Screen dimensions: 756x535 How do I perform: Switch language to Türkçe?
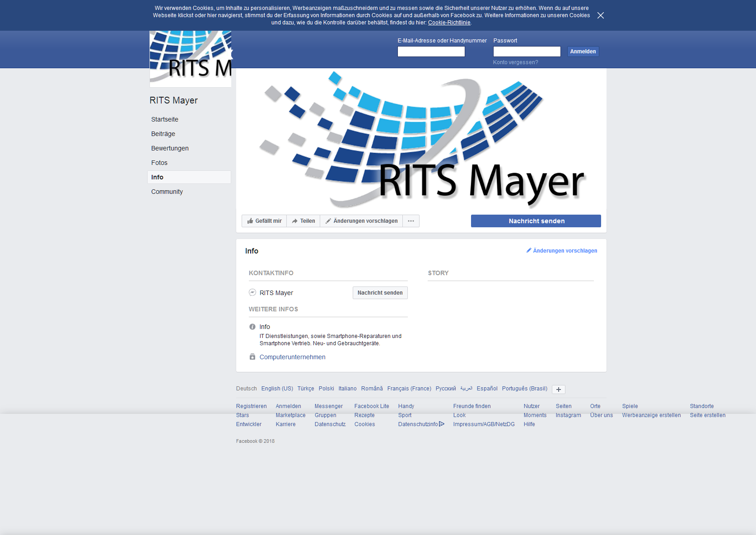(305, 389)
